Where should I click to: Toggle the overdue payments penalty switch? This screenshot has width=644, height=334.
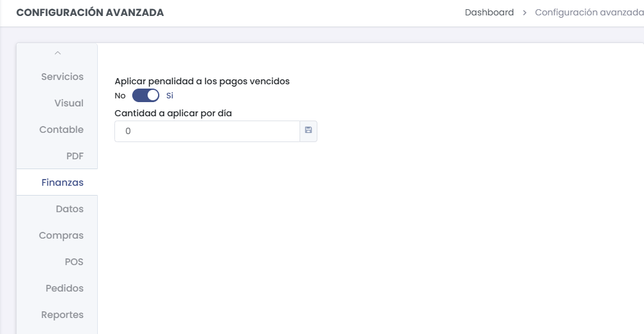coord(146,95)
